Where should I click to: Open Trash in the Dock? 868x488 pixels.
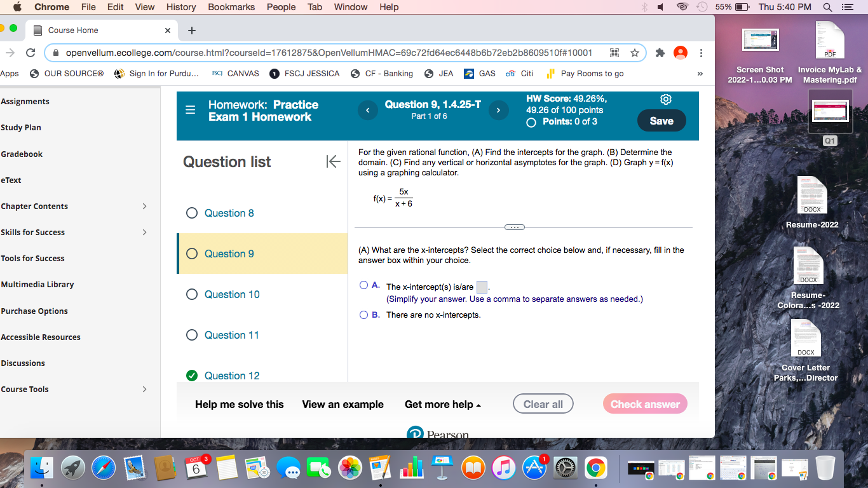[x=826, y=468]
